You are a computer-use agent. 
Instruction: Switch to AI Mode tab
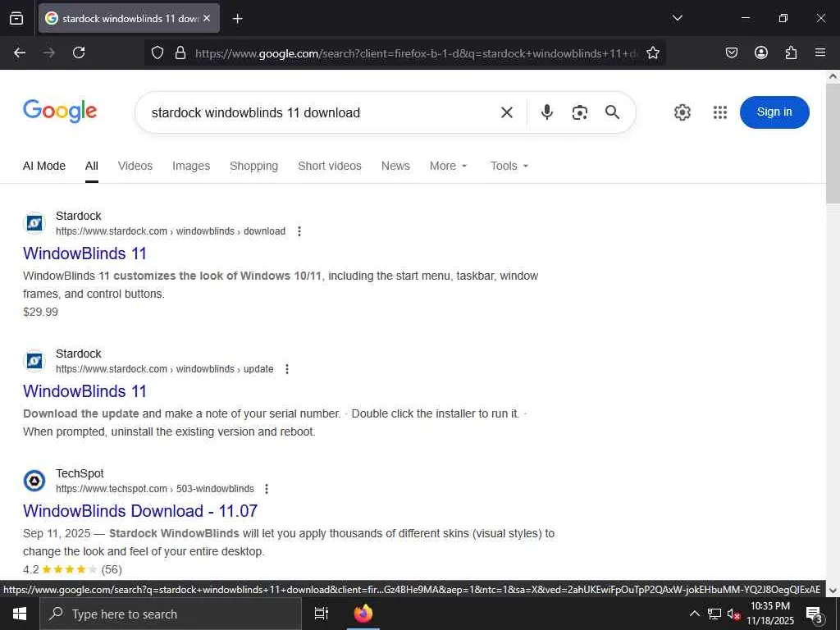tap(44, 166)
